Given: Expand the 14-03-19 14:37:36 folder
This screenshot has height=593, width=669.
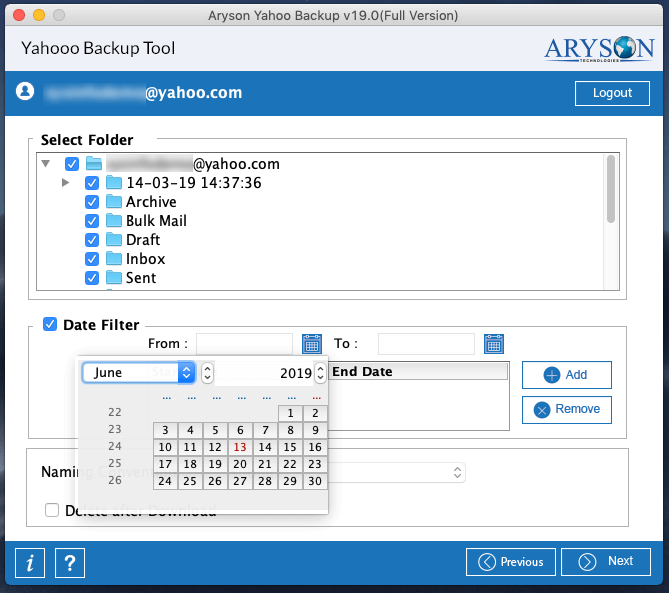Looking at the screenshot, I should click(x=65, y=183).
